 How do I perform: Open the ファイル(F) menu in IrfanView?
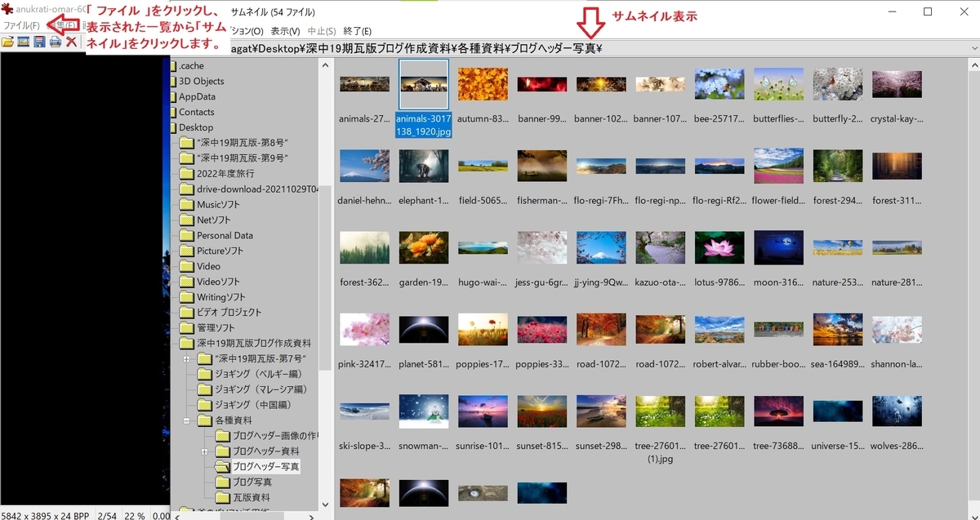pos(21,26)
